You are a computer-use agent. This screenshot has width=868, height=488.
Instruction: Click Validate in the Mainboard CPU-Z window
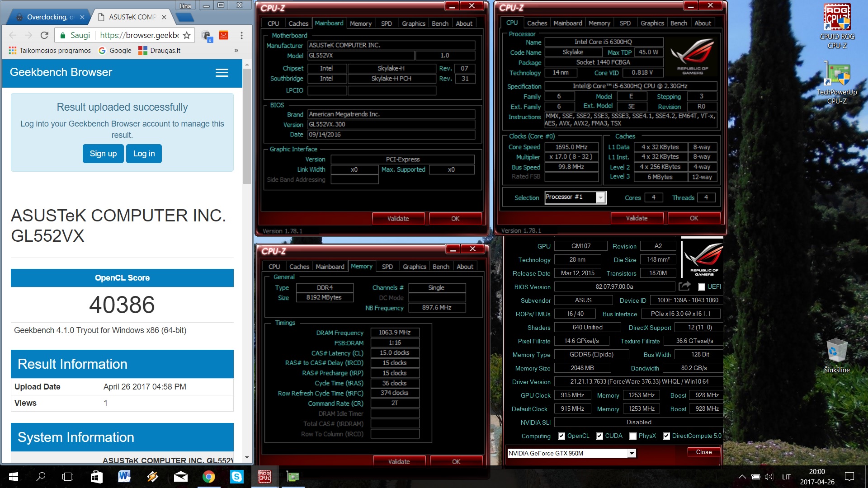[x=398, y=219]
